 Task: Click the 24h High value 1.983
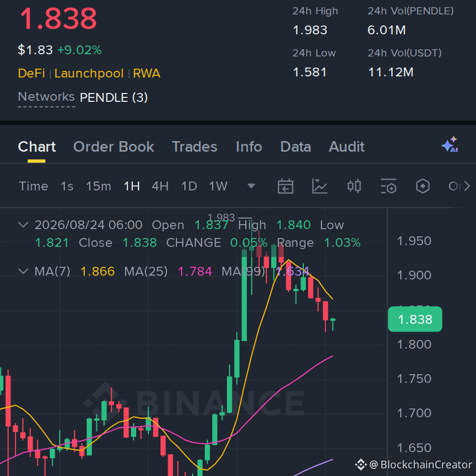coord(310,30)
